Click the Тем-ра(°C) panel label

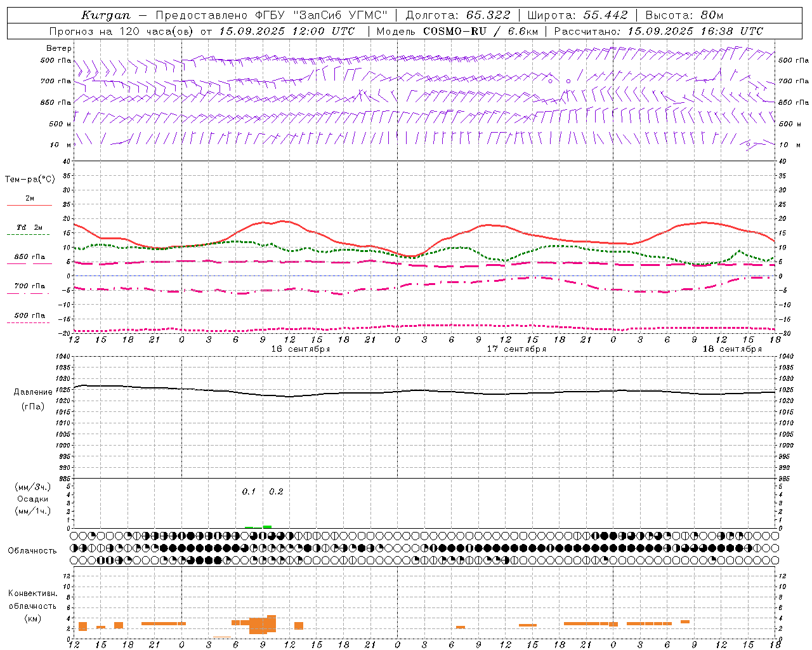30,180
